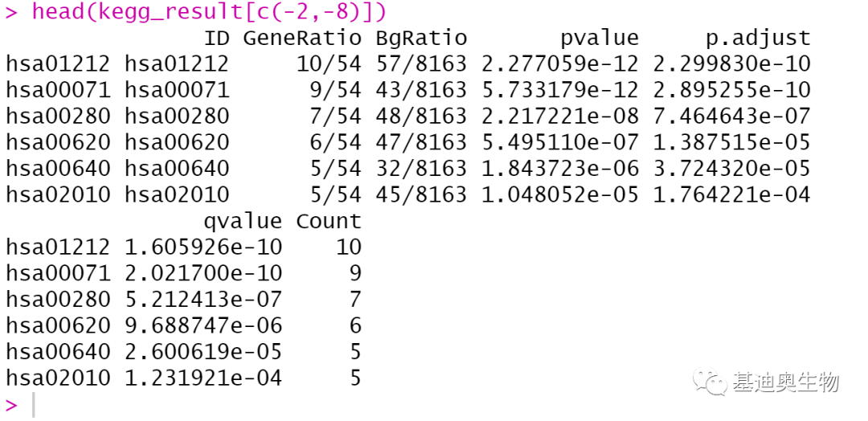Click the pvalue 2.217221e-08

click(x=560, y=116)
